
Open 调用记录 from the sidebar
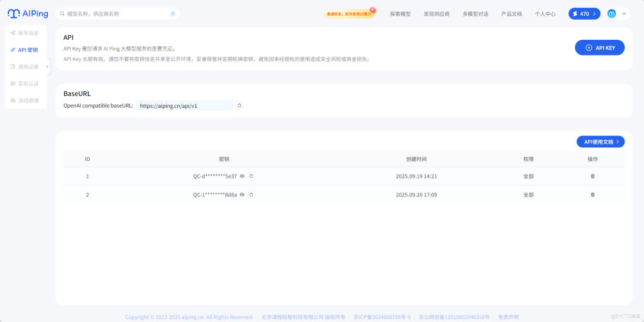coord(26,66)
